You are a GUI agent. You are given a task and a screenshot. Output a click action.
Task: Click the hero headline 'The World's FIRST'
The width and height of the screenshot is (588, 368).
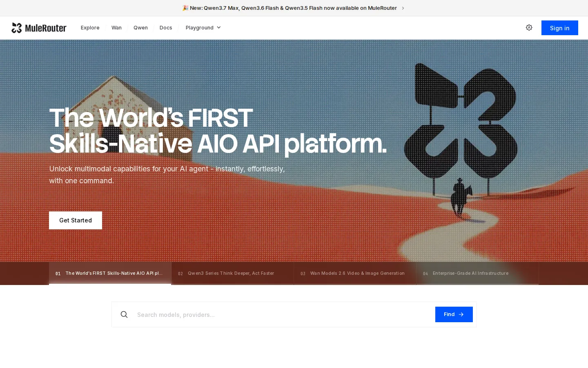(151, 118)
